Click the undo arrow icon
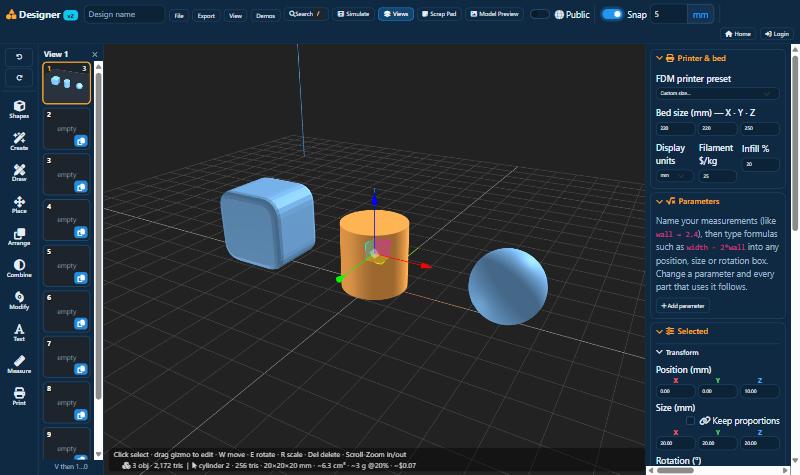The image size is (800, 475). click(x=19, y=57)
